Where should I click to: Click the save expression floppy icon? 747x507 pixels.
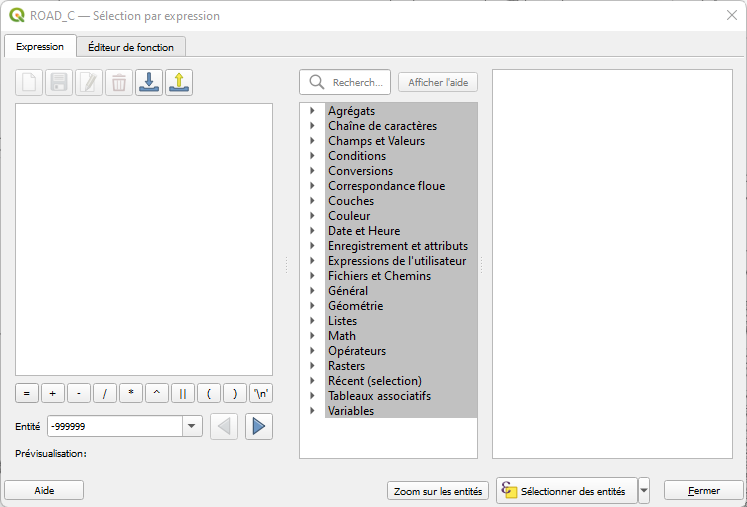point(59,82)
